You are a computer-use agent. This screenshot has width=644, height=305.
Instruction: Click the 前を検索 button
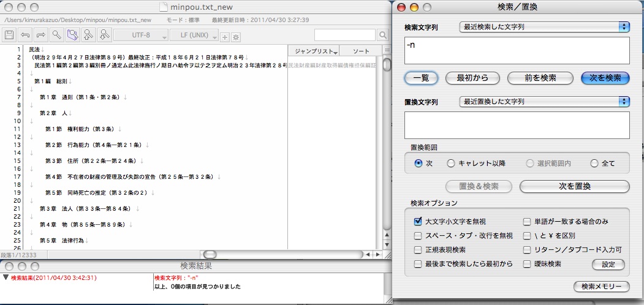pyautogui.click(x=540, y=78)
